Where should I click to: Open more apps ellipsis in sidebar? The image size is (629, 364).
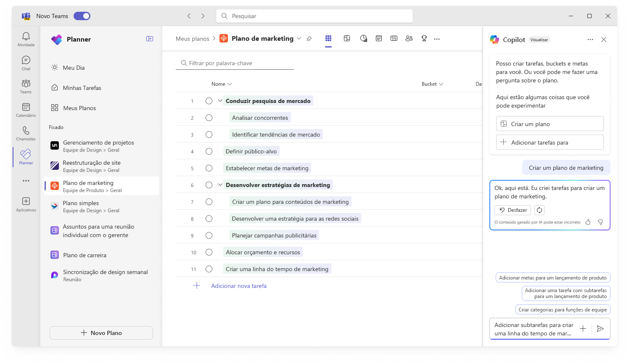point(26,181)
